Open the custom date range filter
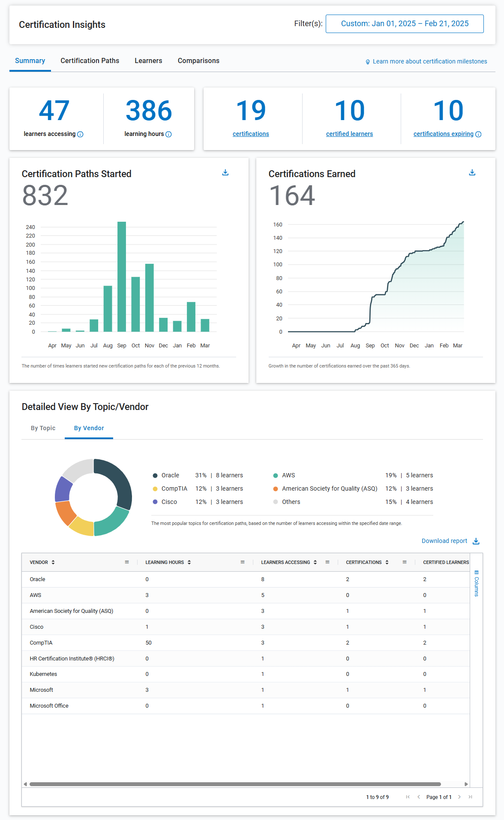 pyautogui.click(x=404, y=24)
